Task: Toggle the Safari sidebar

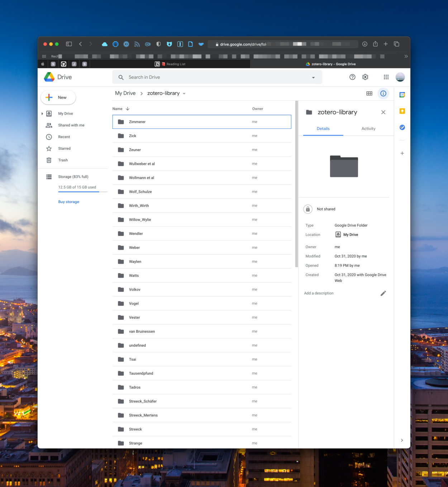Action: tap(69, 44)
